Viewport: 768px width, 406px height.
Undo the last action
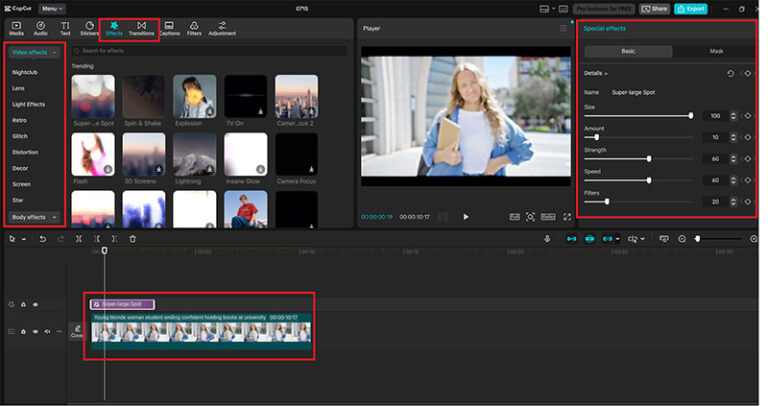click(x=43, y=239)
